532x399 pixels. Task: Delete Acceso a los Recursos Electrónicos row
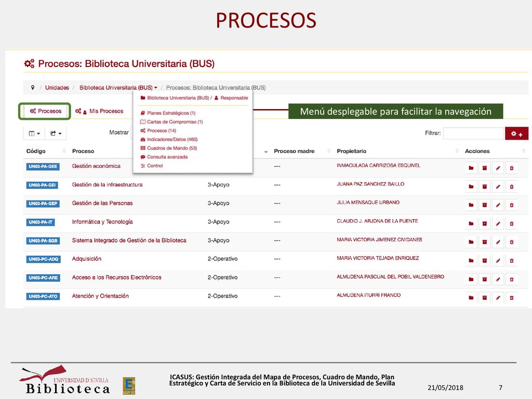tap(512, 279)
